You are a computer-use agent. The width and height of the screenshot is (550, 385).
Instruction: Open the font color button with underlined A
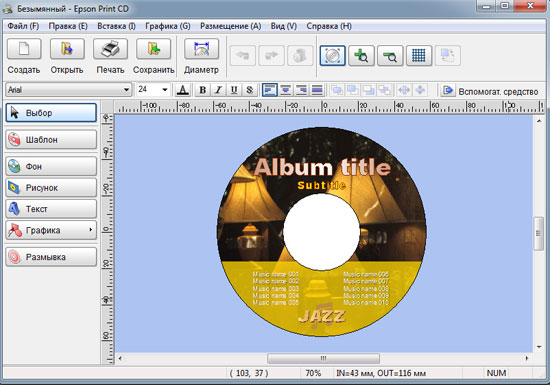[x=182, y=90]
